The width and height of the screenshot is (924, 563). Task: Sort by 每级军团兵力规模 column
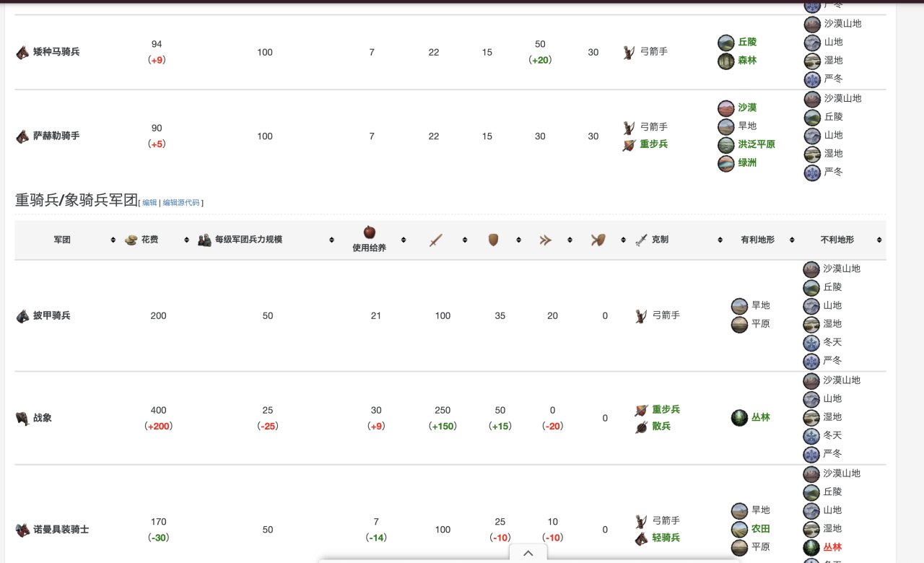click(x=331, y=240)
